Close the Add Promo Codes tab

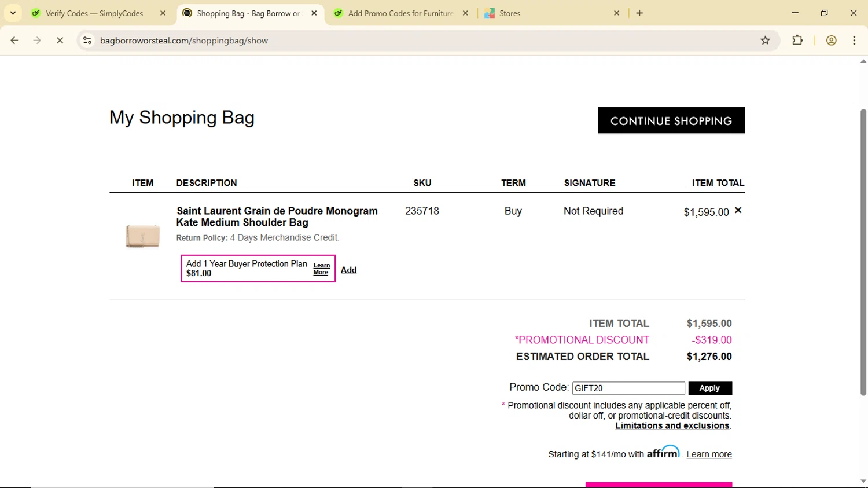465,13
